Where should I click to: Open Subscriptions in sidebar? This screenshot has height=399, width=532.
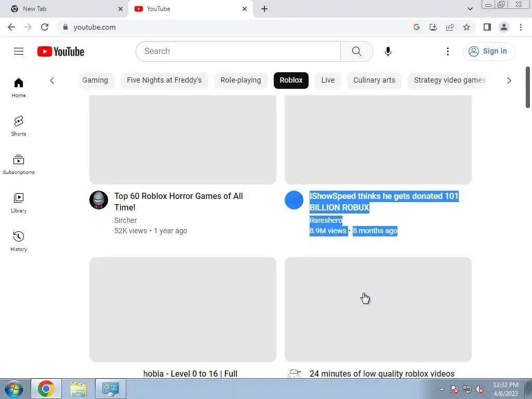click(19, 165)
